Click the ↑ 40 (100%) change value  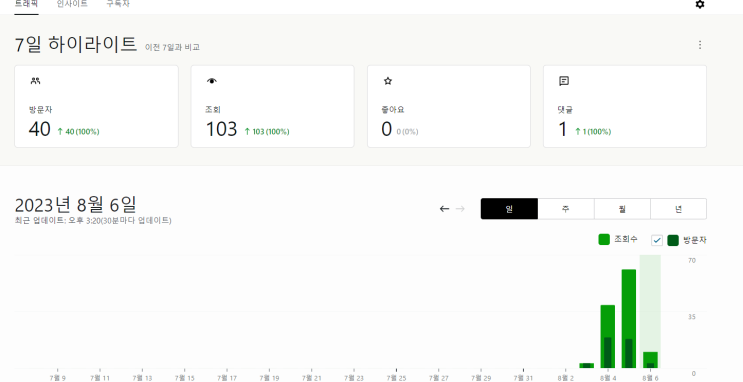click(x=78, y=132)
